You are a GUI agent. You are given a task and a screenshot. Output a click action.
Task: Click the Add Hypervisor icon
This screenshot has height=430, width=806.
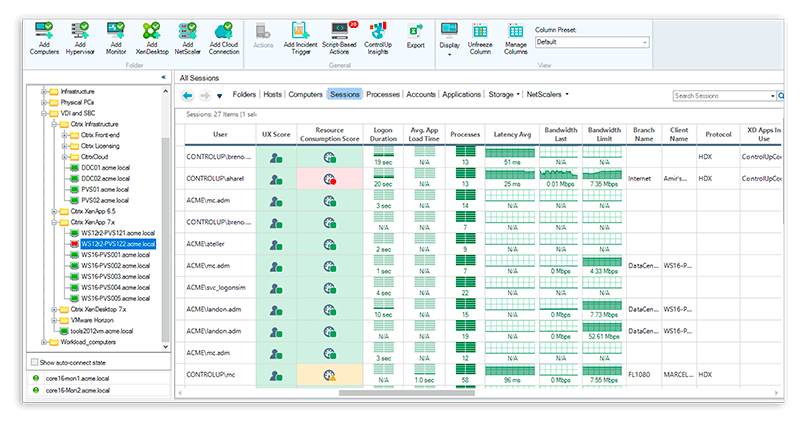pyautogui.click(x=80, y=31)
